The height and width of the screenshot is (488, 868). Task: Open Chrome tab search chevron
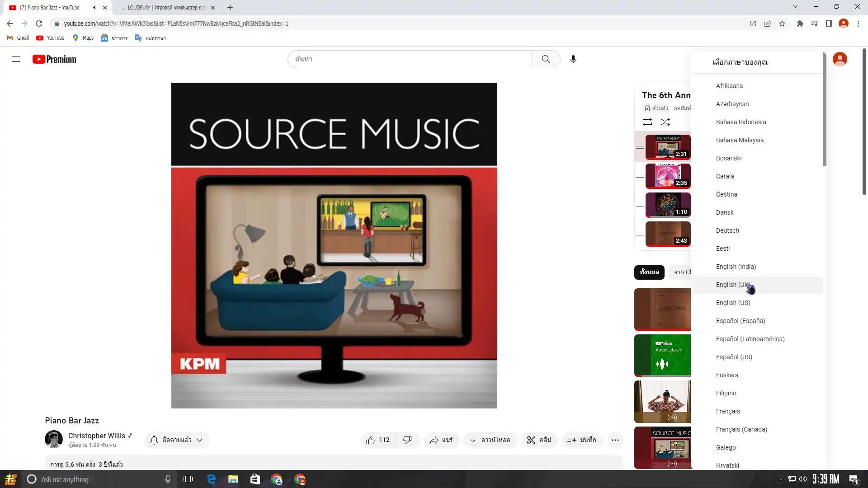795,7
